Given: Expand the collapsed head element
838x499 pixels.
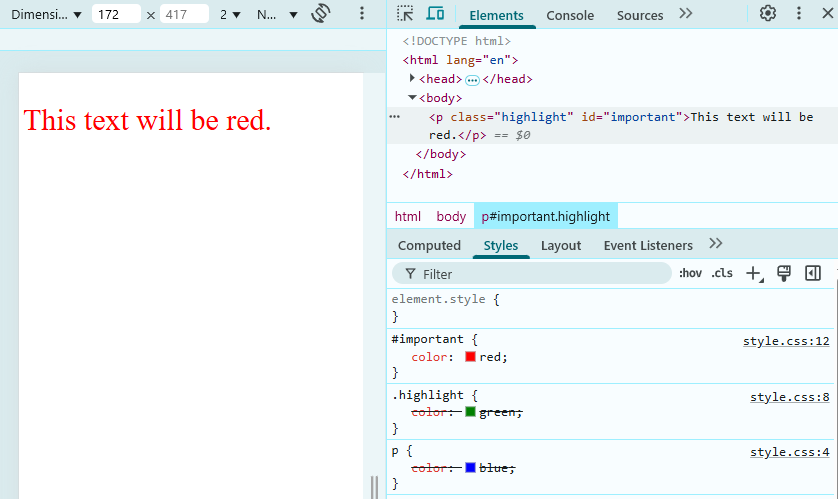Looking at the screenshot, I should coord(412,78).
